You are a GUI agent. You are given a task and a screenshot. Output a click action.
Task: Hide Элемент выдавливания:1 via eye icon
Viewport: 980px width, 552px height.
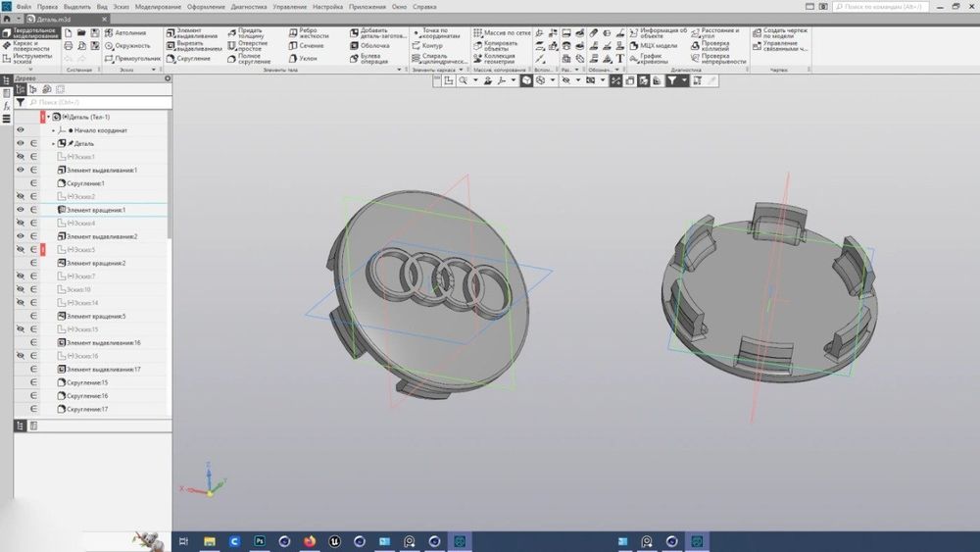click(x=20, y=170)
